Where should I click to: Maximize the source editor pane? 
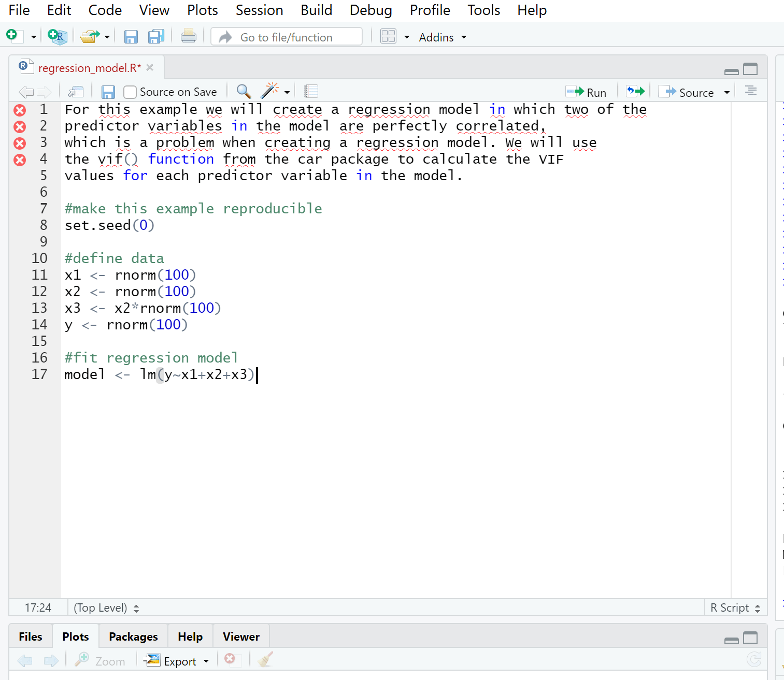pyautogui.click(x=749, y=68)
